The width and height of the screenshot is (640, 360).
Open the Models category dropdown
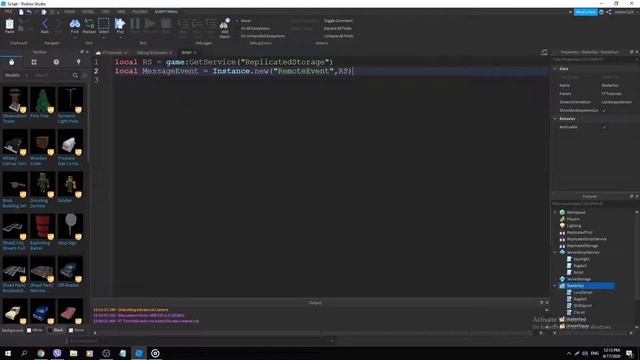pyautogui.click(x=16, y=76)
